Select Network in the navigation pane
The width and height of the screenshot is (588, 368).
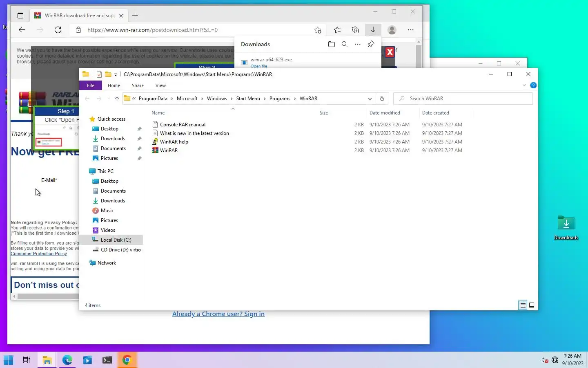coord(107,263)
